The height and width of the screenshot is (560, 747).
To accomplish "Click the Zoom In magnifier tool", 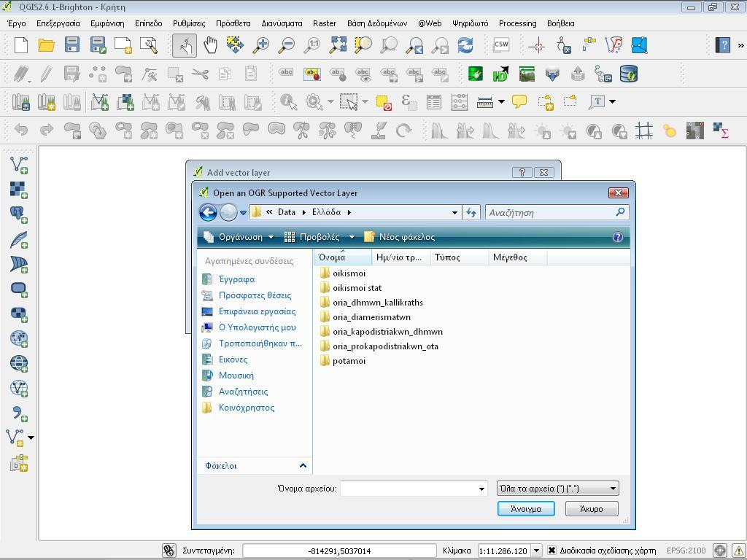I will pos(260,45).
